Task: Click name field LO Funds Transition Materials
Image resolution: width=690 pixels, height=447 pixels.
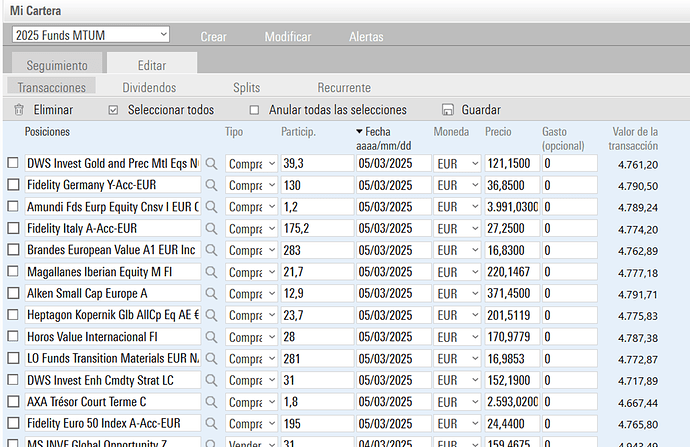Action: click(113, 358)
